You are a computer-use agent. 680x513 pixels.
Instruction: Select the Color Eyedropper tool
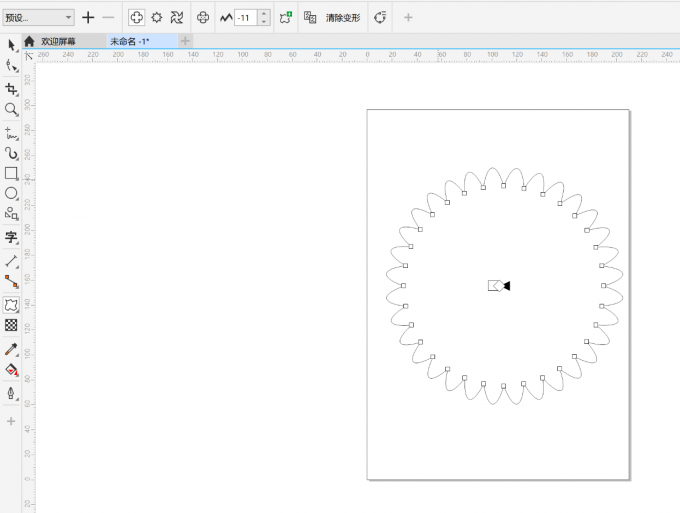11,349
